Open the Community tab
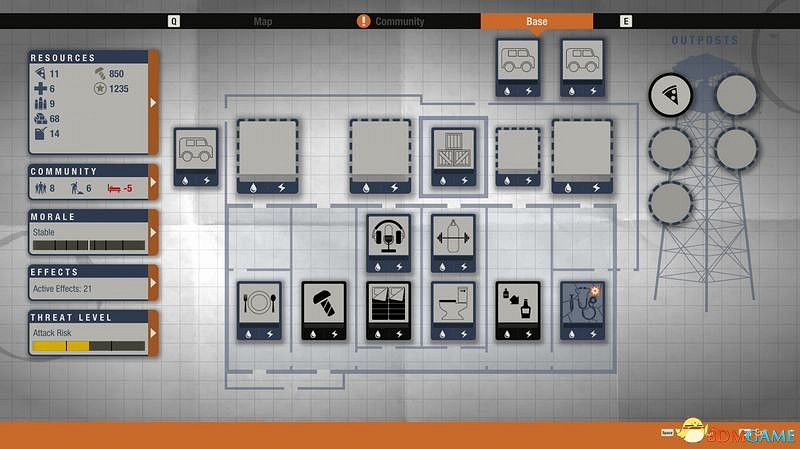The height and width of the screenshot is (449, 800). tap(399, 21)
